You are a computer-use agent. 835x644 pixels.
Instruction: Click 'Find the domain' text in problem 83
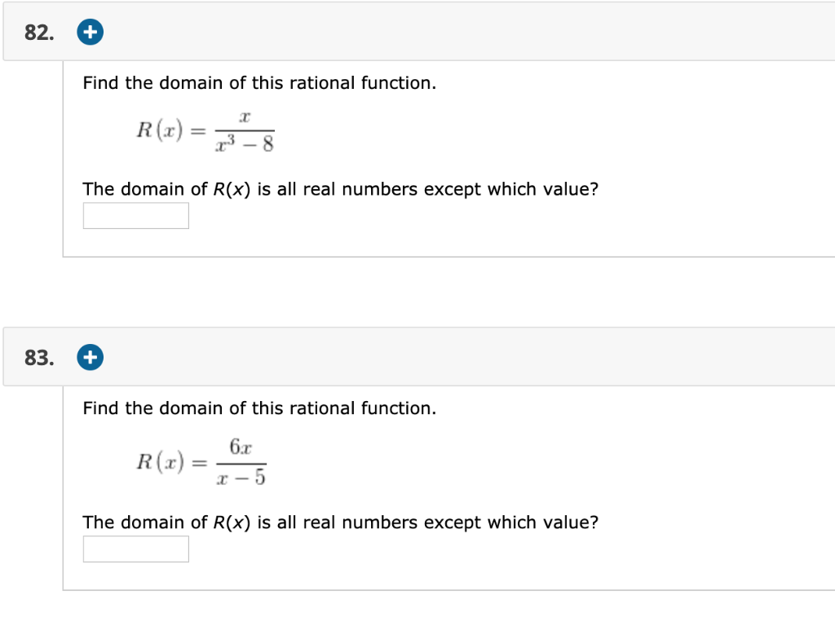pyautogui.click(x=258, y=408)
